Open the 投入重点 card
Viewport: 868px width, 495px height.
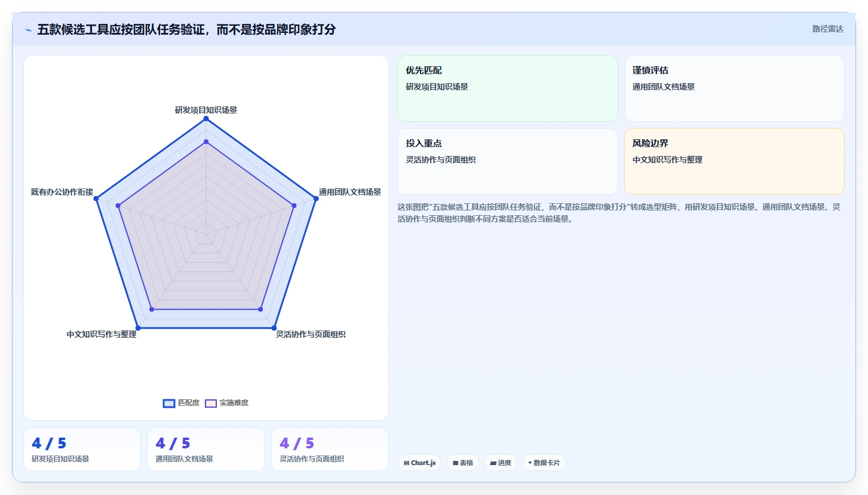[508, 161]
